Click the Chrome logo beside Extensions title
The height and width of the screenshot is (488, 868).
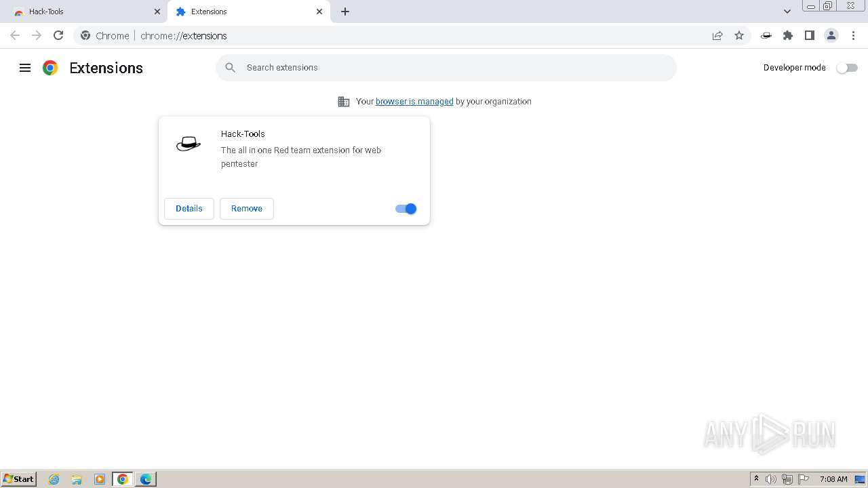(50, 68)
